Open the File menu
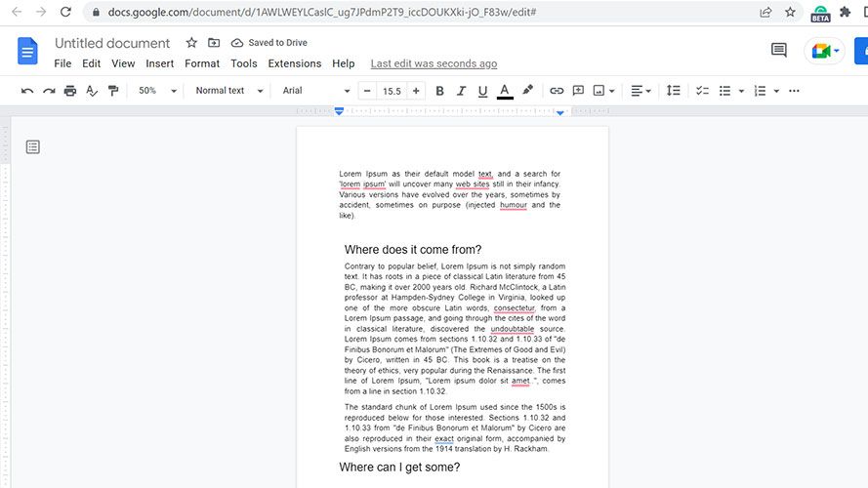The width and height of the screenshot is (868, 488). click(x=62, y=63)
